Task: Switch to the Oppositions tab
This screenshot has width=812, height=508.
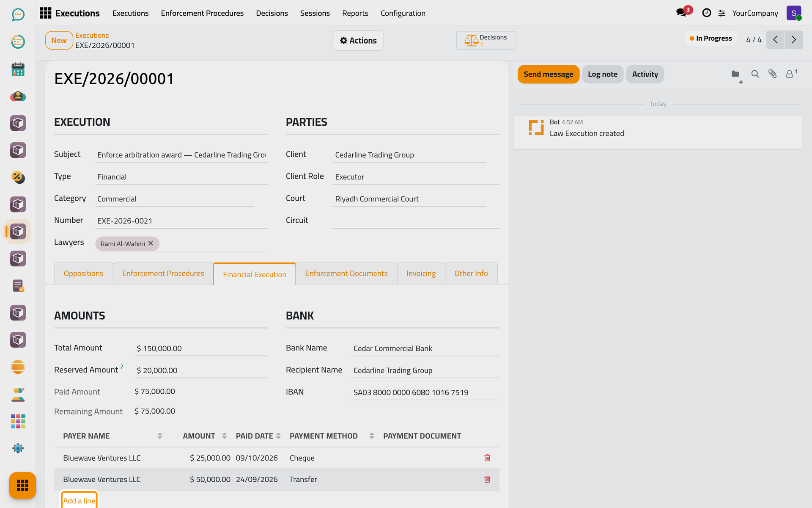Action: tap(83, 273)
